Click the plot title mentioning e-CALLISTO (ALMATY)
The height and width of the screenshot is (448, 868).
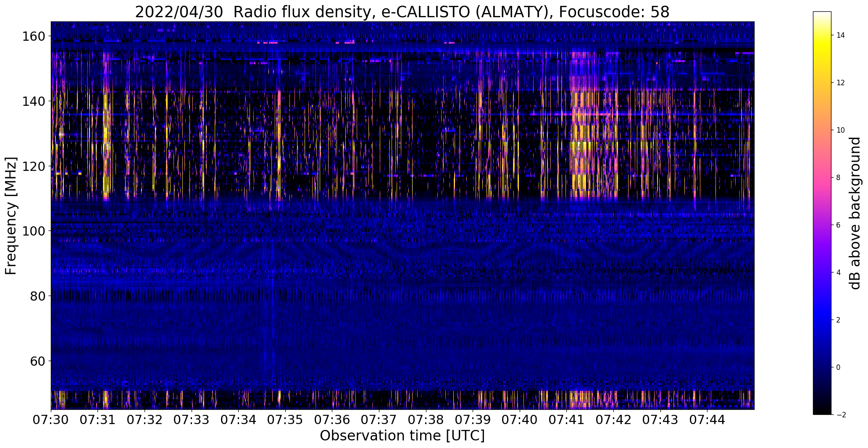coord(402,12)
